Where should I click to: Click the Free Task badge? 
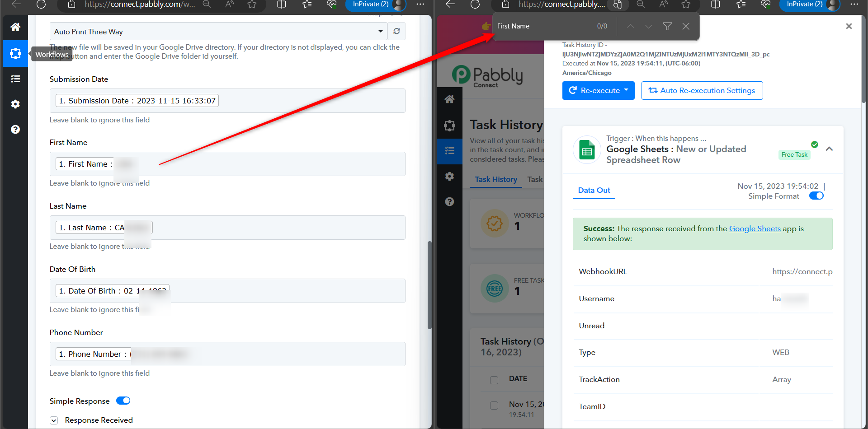pyautogui.click(x=795, y=154)
